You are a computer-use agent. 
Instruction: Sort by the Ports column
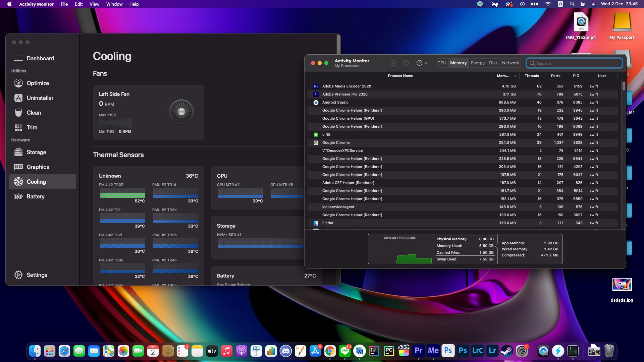tap(555, 76)
